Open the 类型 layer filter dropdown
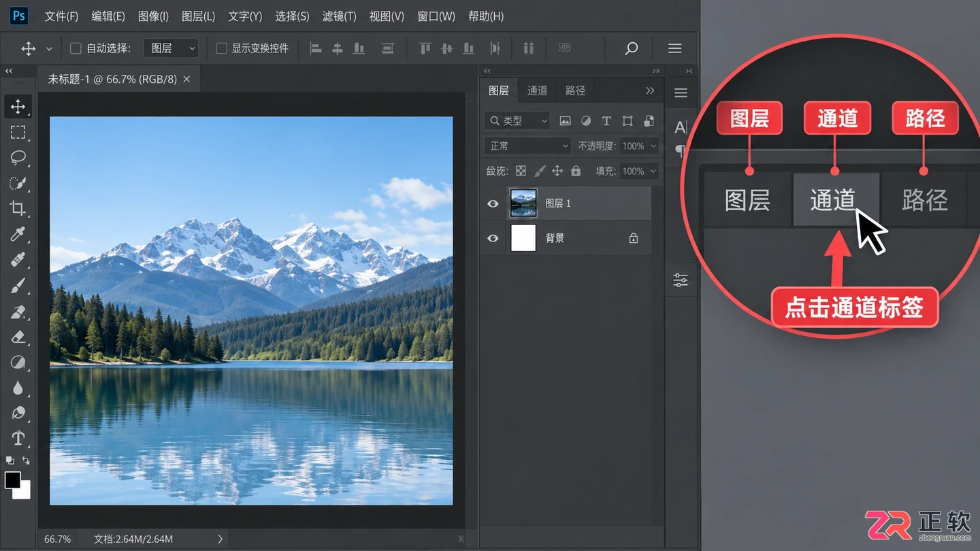 (517, 121)
